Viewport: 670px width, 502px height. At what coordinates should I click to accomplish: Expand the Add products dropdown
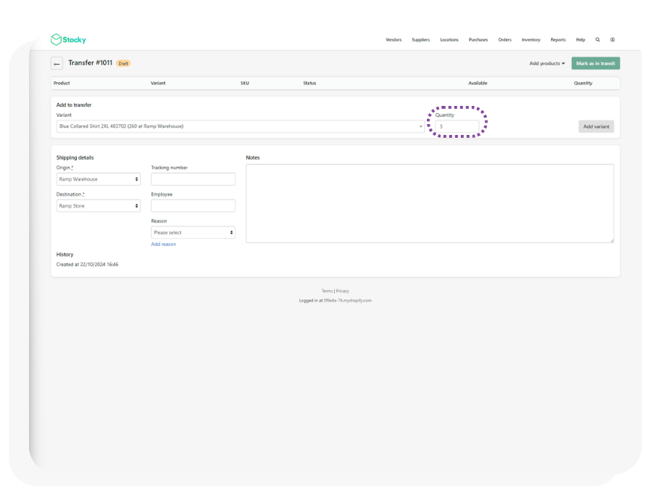coord(547,63)
